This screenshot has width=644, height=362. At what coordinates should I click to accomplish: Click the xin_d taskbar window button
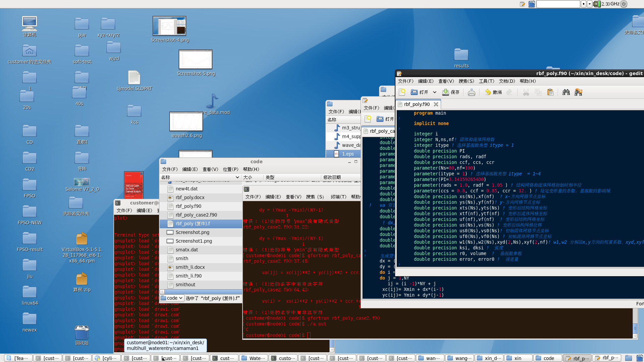coord(489,358)
